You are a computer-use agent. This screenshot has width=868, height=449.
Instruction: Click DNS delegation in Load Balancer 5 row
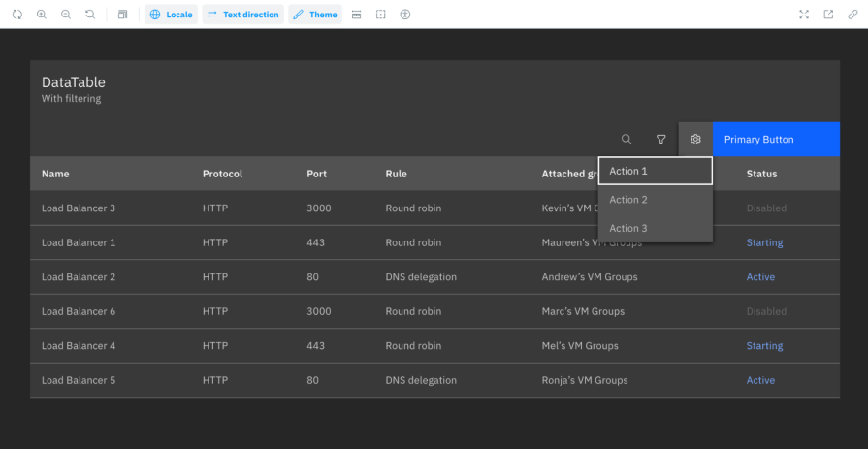(421, 380)
